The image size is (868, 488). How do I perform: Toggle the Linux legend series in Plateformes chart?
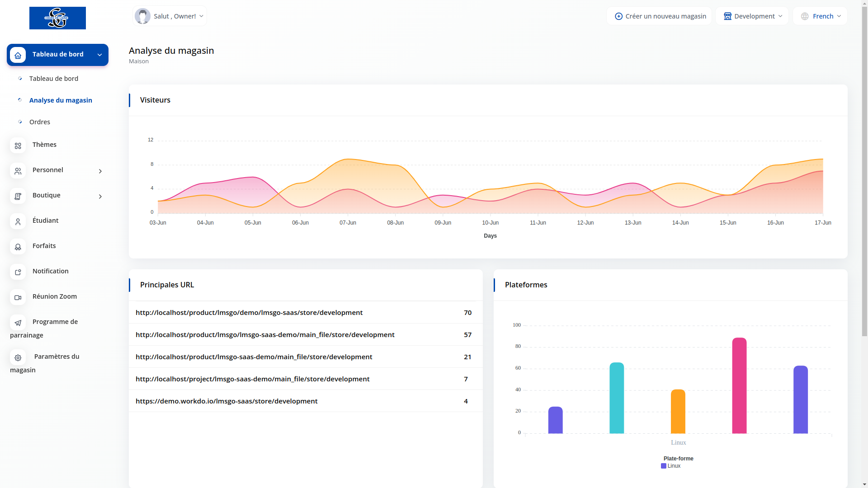[x=670, y=466]
